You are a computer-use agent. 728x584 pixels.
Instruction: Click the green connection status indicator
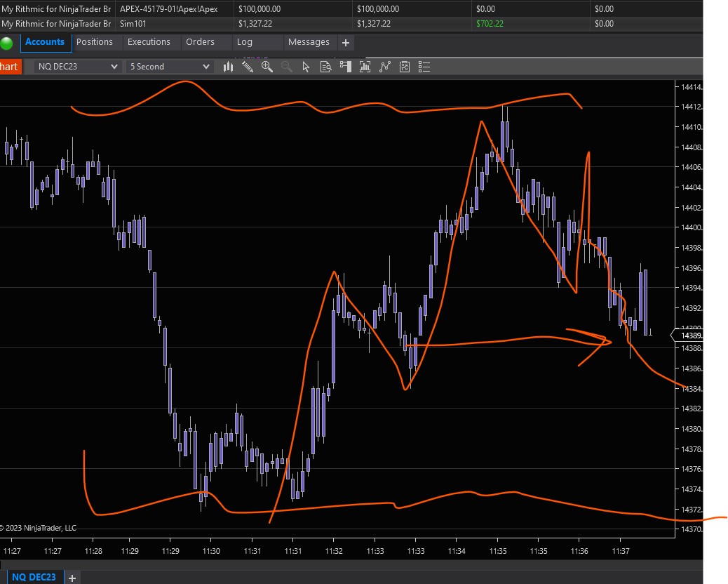point(8,43)
